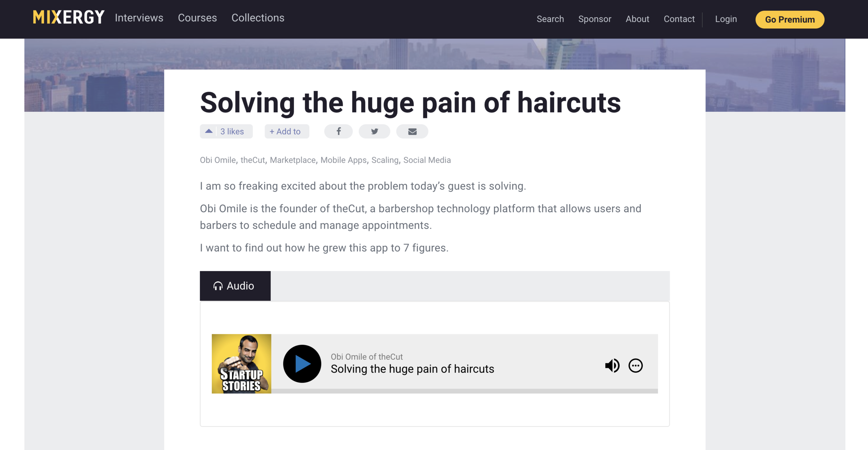Image resolution: width=868 pixels, height=450 pixels.
Task: Share the interview on Twitter
Action: 374,131
